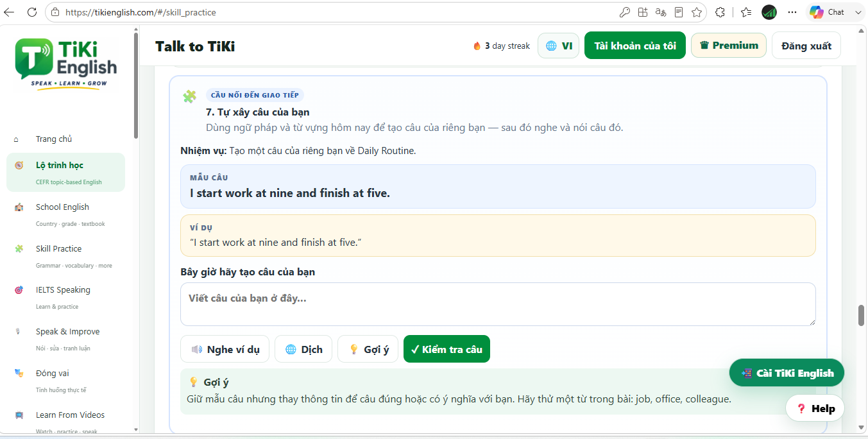868x439 pixels.
Task: Go back using the browser back arrow
Action: click(x=9, y=12)
